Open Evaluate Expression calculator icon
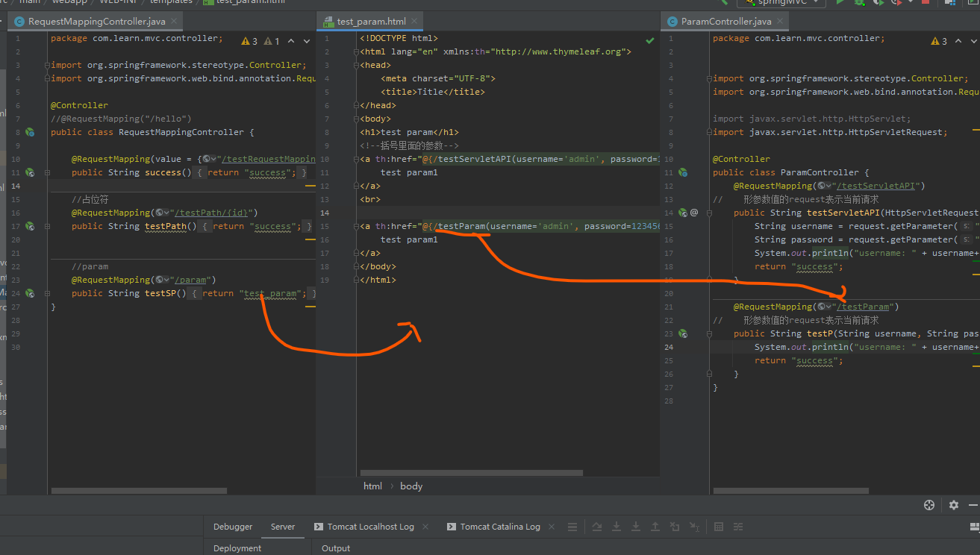The width and height of the screenshot is (980, 555). (x=719, y=527)
